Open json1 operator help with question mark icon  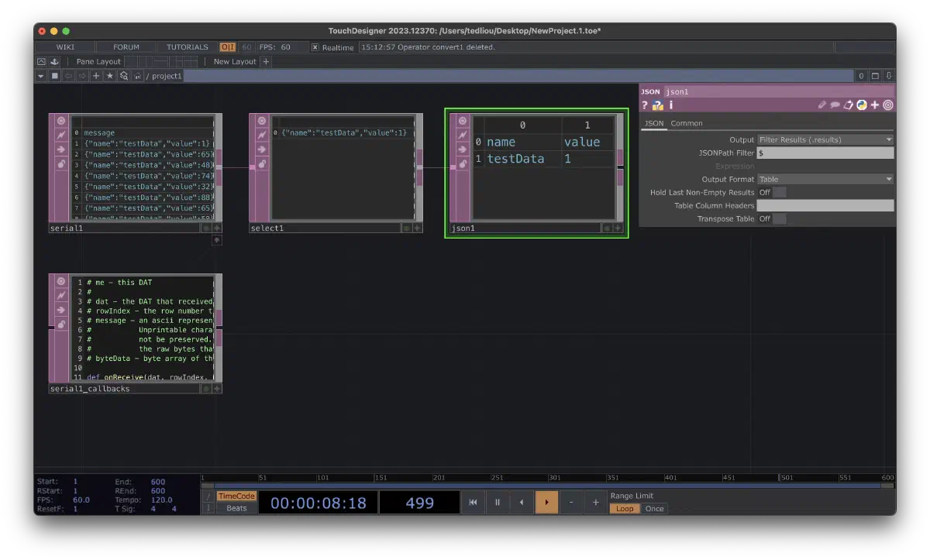(645, 105)
